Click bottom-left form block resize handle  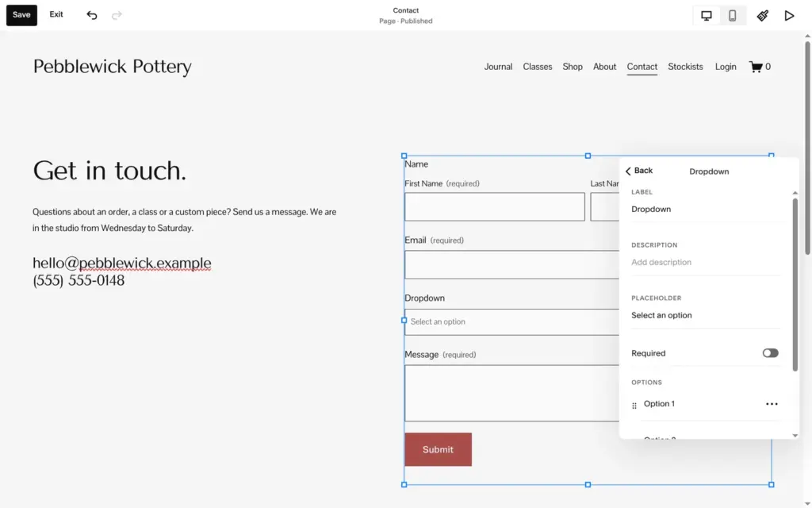404,485
